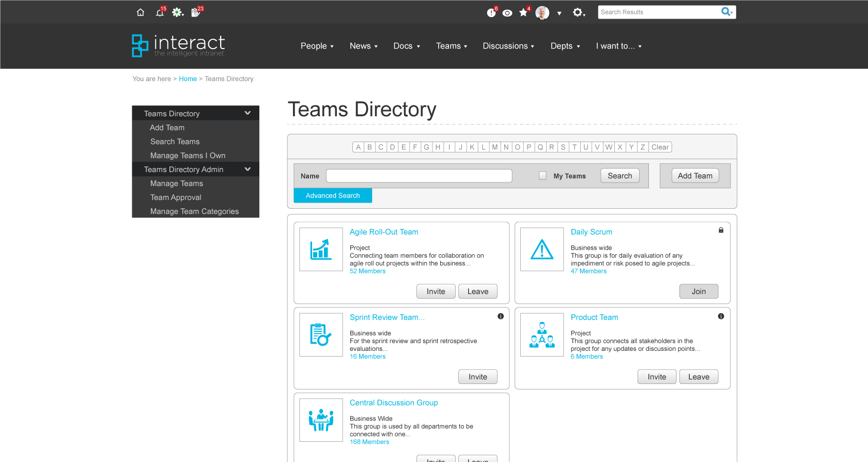Viewport: 868px width, 462px height.
Task: Open the Product Team link
Action: pos(594,317)
